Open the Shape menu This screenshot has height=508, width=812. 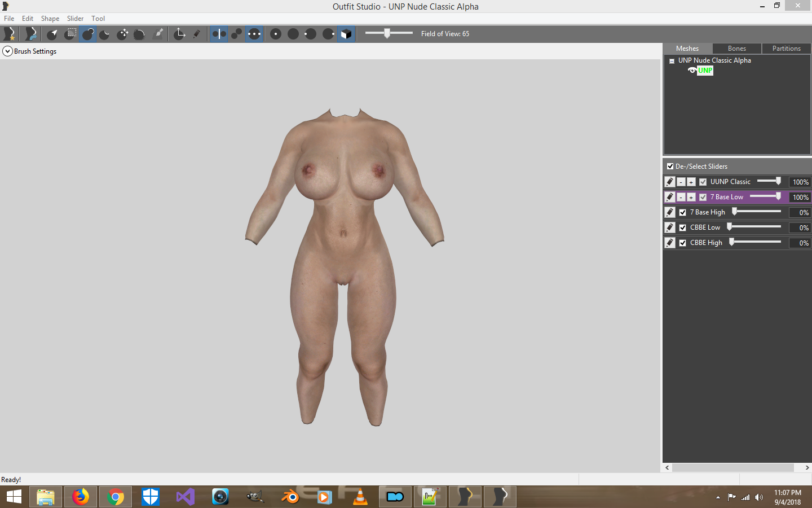[x=50, y=19]
